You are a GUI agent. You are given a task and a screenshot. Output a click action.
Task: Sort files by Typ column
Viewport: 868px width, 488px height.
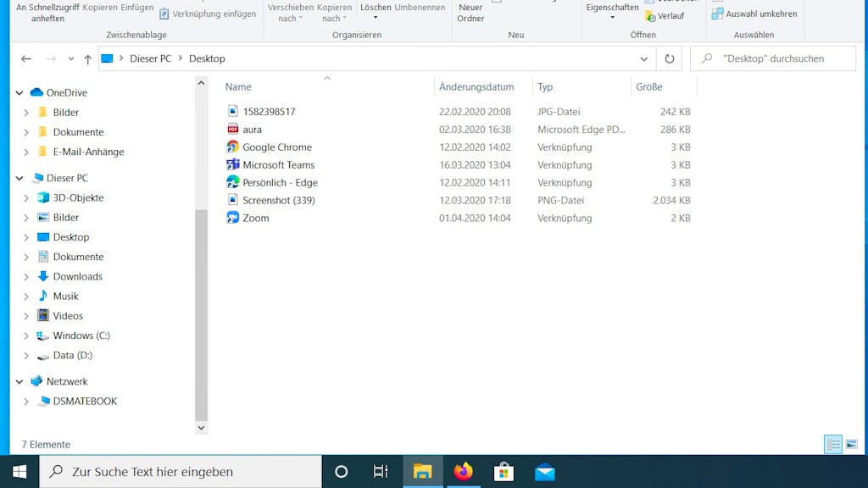[545, 87]
